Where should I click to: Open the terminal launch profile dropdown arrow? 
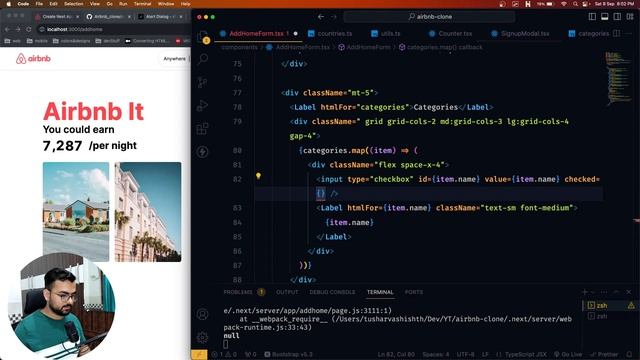(x=593, y=292)
